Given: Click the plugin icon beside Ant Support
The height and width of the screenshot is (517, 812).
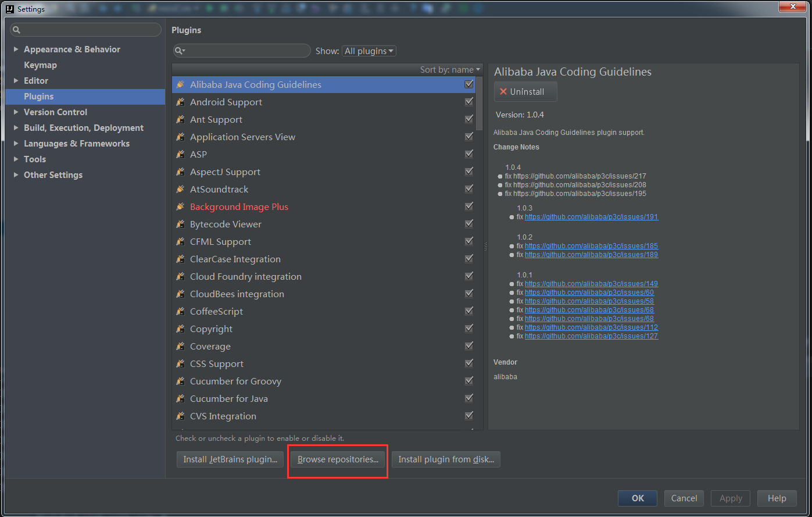Looking at the screenshot, I should coord(180,119).
